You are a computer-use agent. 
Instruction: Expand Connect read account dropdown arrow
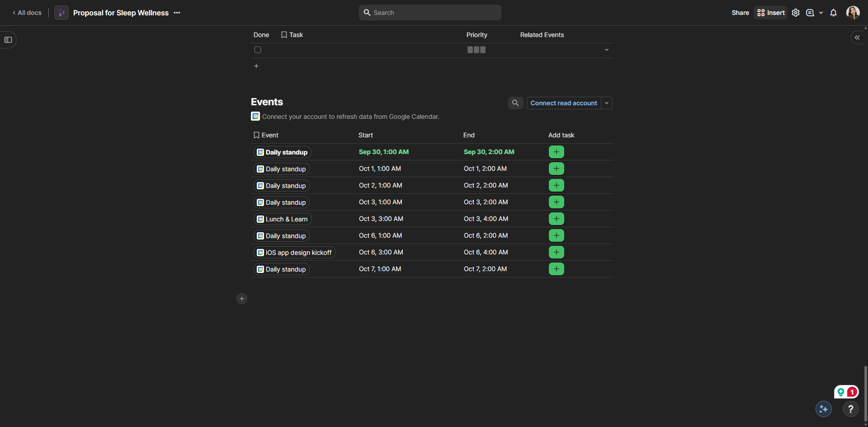(607, 103)
